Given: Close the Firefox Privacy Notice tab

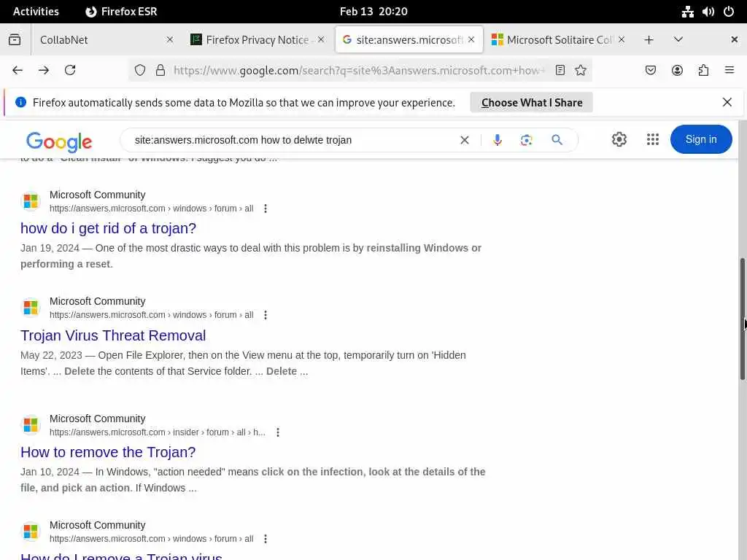Looking at the screenshot, I should pyautogui.click(x=321, y=40).
